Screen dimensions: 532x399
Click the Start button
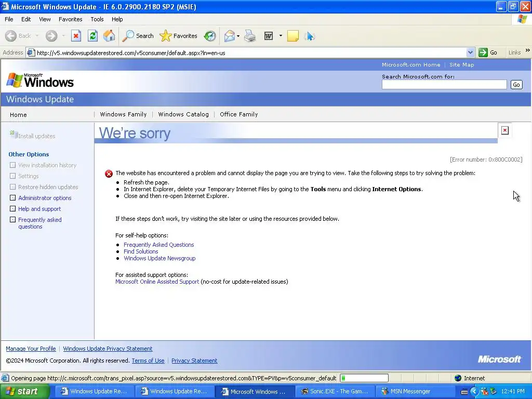tap(25, 392)
